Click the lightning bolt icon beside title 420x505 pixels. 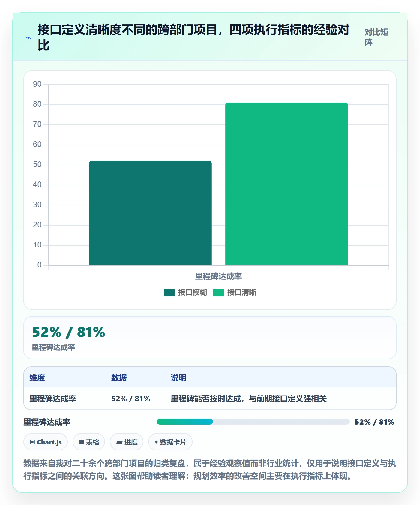[28, 38]
